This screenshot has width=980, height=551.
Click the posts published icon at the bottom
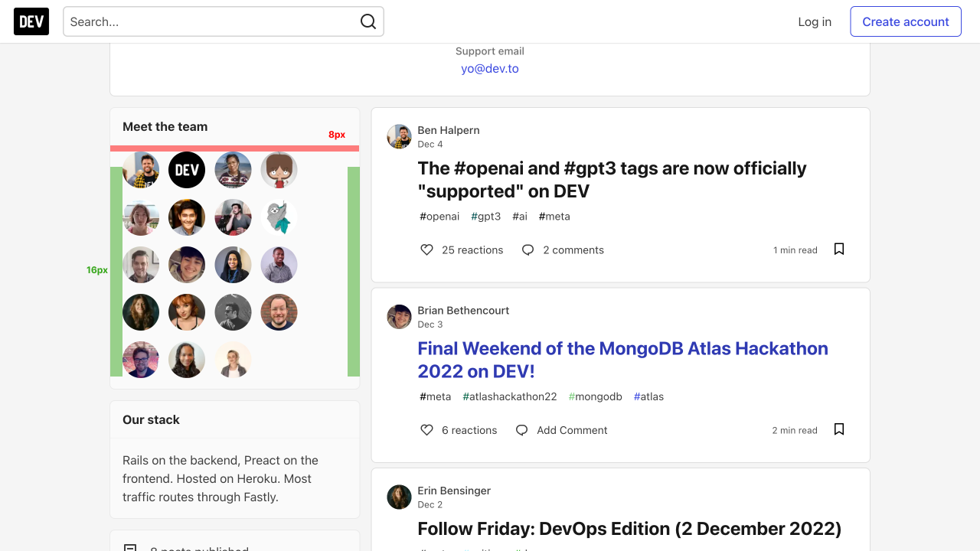(x=131, y=547)
